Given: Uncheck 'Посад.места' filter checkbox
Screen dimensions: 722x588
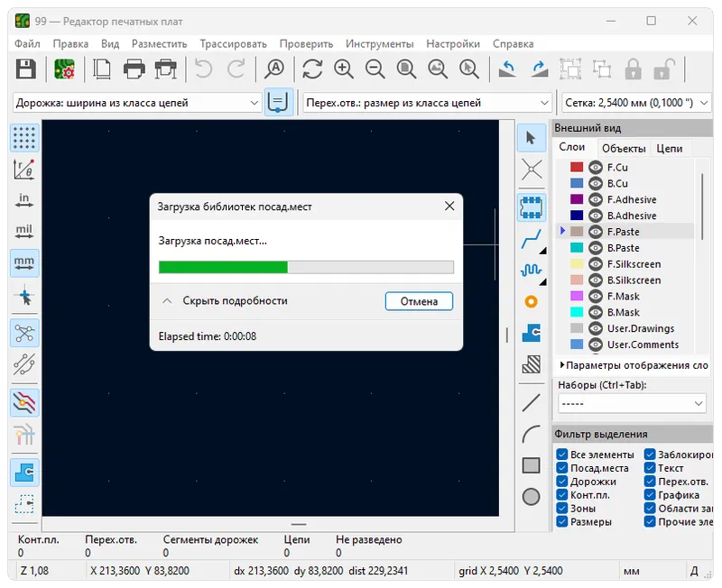Looking at the screenshot, I should [561, 468].
